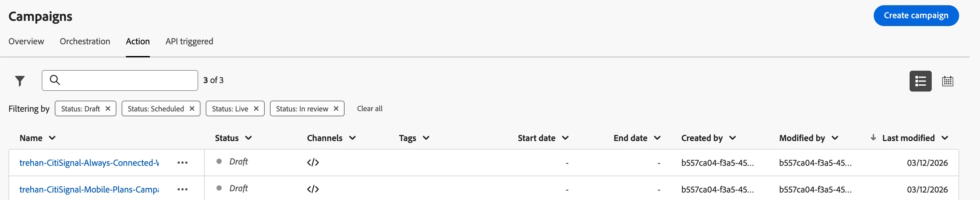Open the filter panel funnel icon
980x200 pixels.
coord(20,80)
